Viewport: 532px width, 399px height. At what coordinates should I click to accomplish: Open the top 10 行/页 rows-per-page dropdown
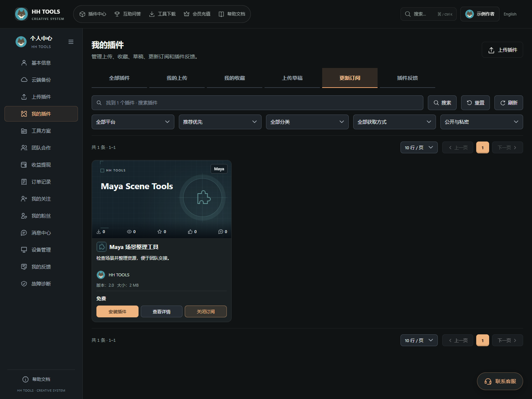coord(419,147)
